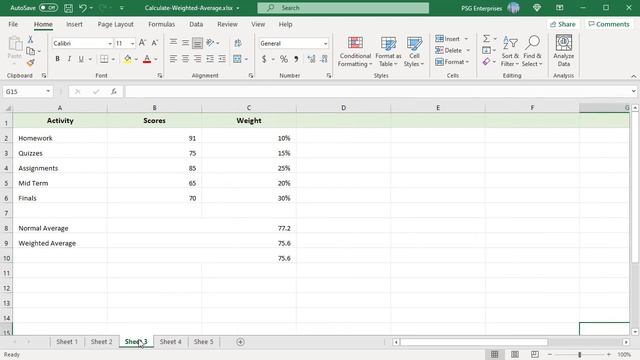Open Find & Select menu

(x=532, y=52)
